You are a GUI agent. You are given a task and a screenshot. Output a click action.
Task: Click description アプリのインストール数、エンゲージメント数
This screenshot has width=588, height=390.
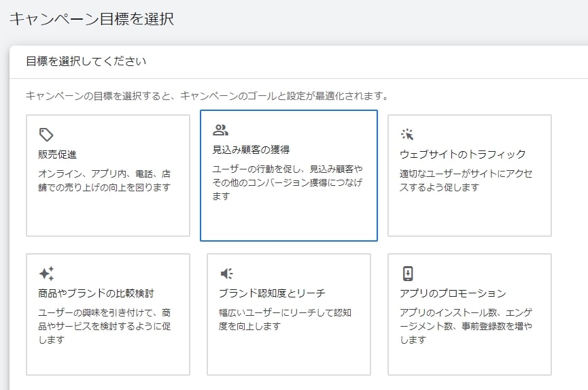point(466,326)
